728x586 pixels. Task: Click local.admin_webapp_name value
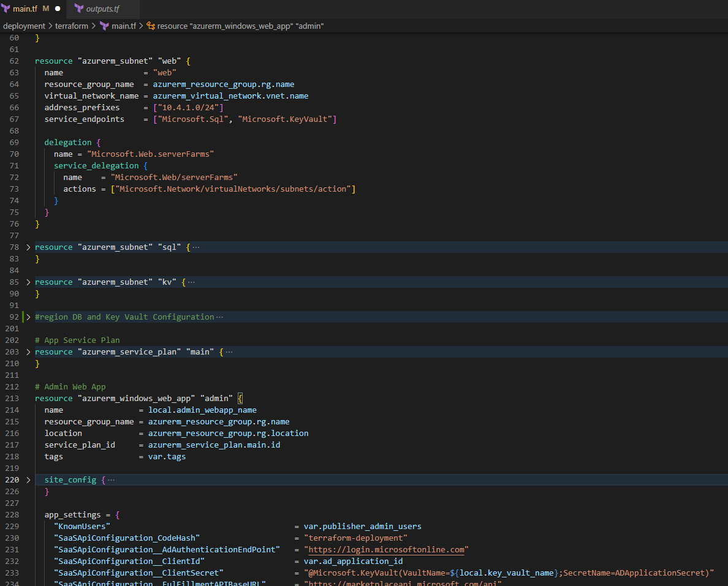202,410
